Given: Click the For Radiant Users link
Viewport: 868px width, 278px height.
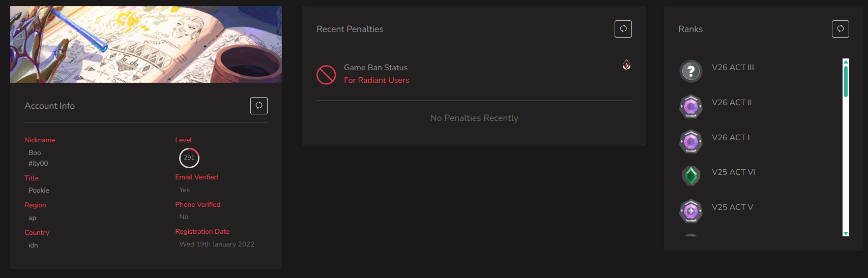Looking at the screenshot, I should pos(377,80).
